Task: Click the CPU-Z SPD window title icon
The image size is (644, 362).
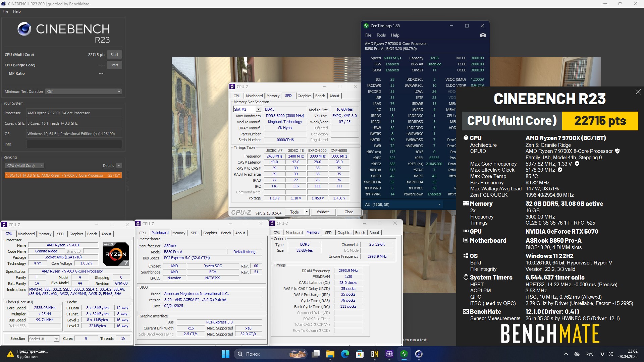Action: [232, 86]
